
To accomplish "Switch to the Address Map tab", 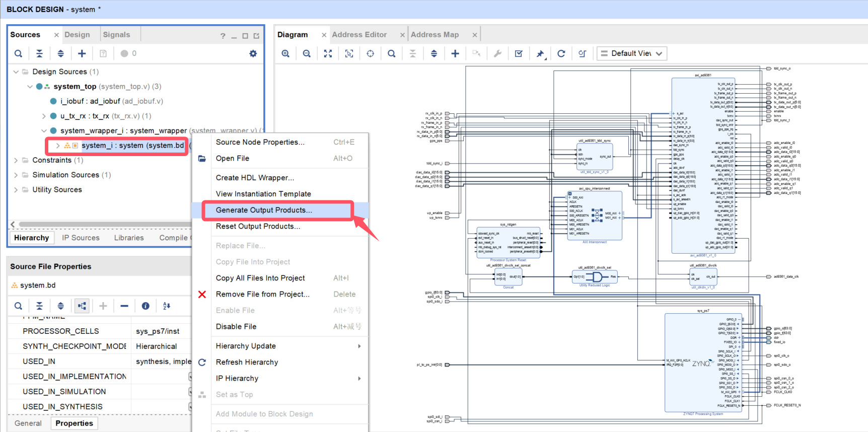I will pos(435,35).
